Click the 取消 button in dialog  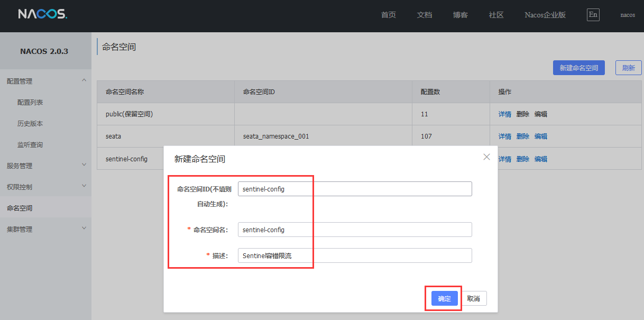click(x=473, y=299)
